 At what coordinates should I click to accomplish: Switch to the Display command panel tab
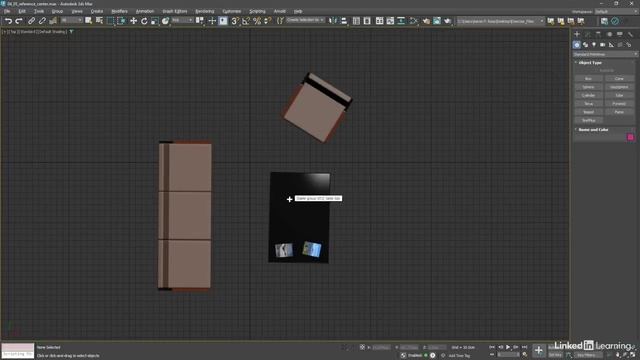tap(620, 34)
